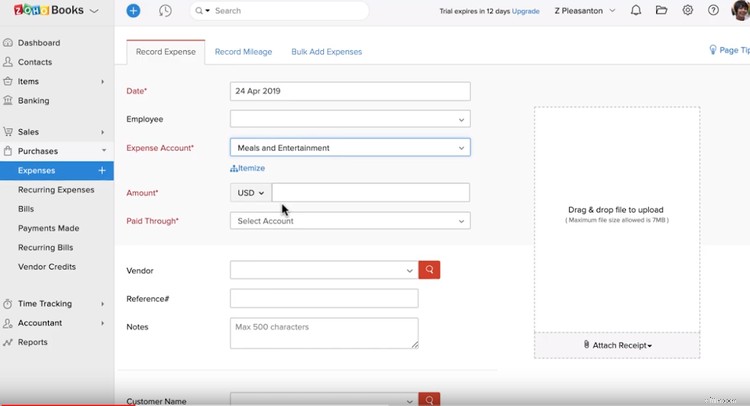This screenshot has height=406, width=750.
Task: Change the USD currency selector
Action: (x=250, y=193)
